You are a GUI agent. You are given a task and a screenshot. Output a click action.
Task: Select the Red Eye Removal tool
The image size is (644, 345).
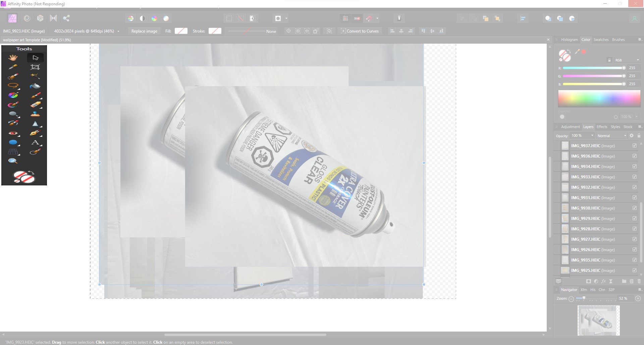(x=13, y=133)
